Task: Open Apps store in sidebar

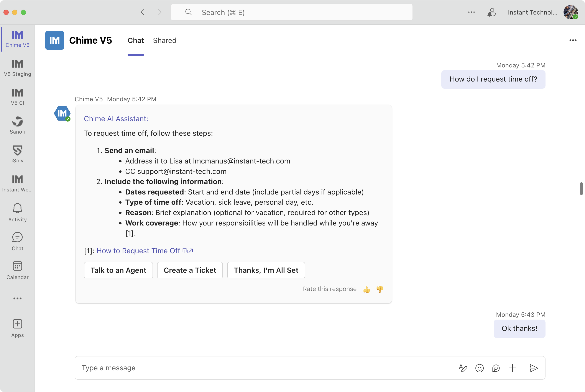Action: pyautogui.click(x=18, y=328)
